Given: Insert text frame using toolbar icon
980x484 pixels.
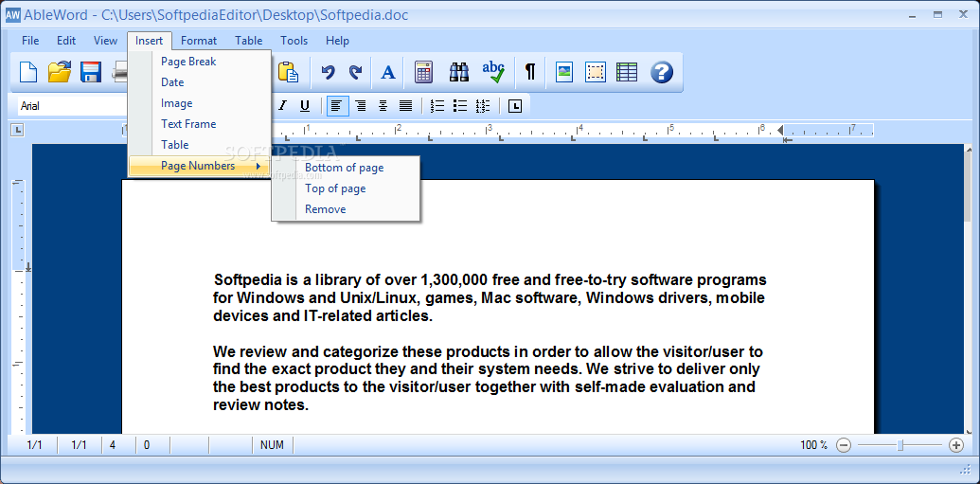Looking at the screenshot, I should (596, 72).
